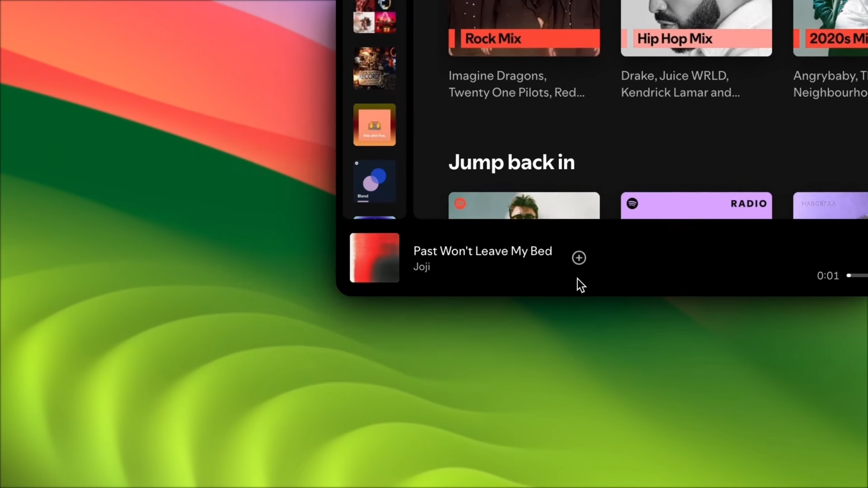Click the Imagine Dragons artist text under Rock Mix
This screenshot has width=868, height=488.
tap(516, 84)
